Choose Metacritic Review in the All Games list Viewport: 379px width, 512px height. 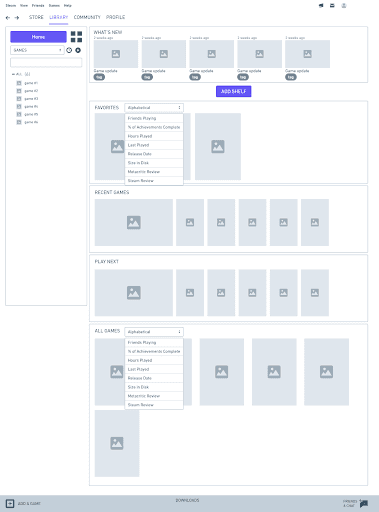click(x=154, y=396)
